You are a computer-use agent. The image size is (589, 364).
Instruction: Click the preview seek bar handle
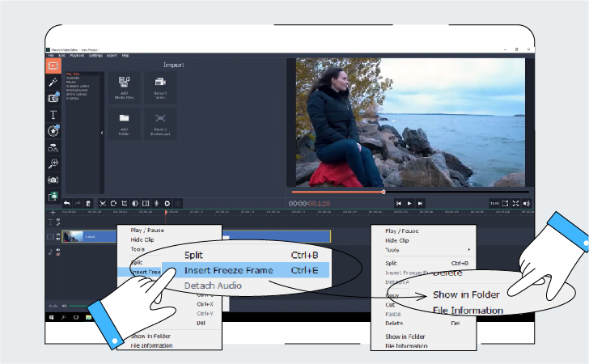(383, 192)
